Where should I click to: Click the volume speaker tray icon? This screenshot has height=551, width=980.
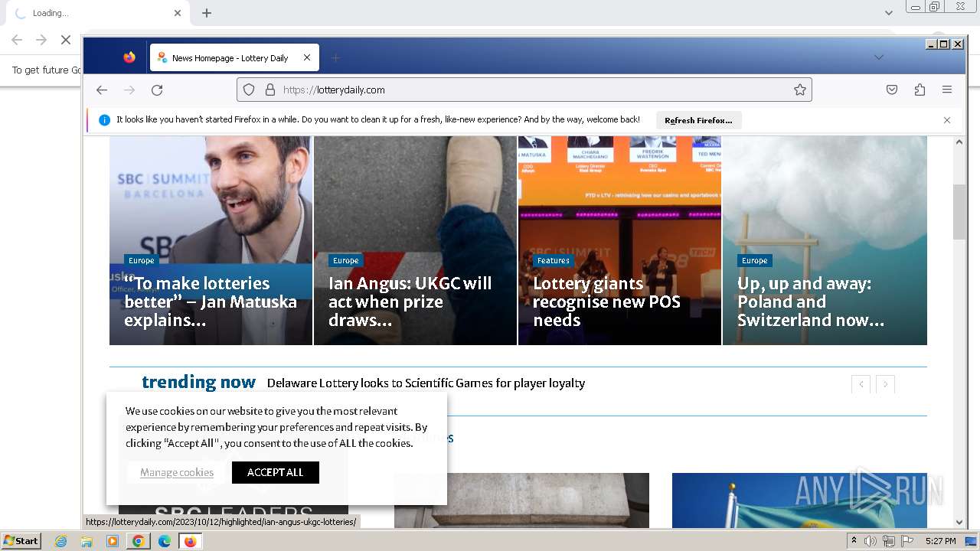coord(871,541)
